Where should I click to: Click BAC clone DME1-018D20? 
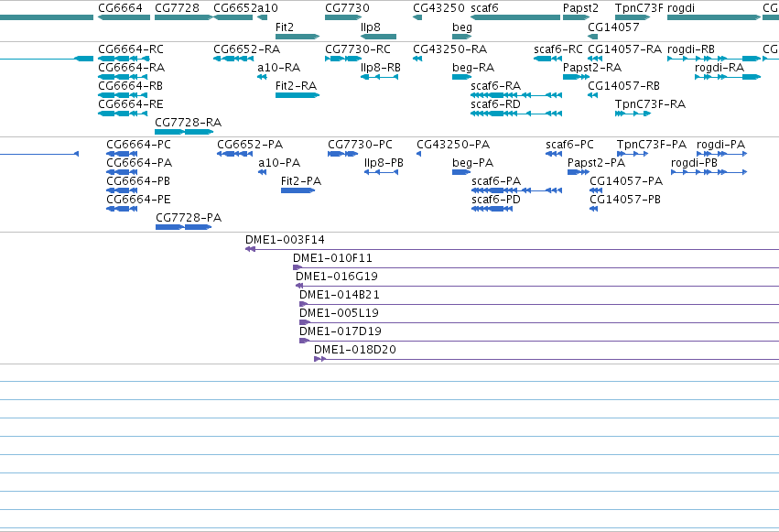click(355, 349)
